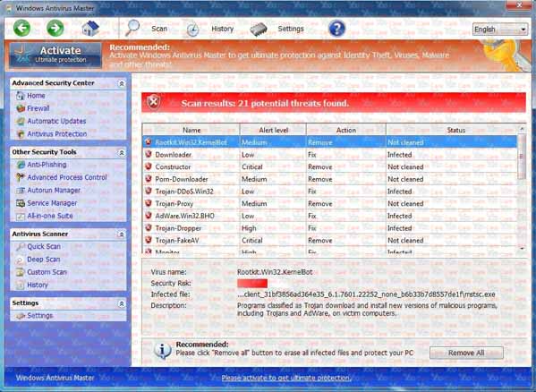The height and width of the screenshot is (392, 536).
Task: Click the threat list scrollbar thumb
Action: [522, 157]
